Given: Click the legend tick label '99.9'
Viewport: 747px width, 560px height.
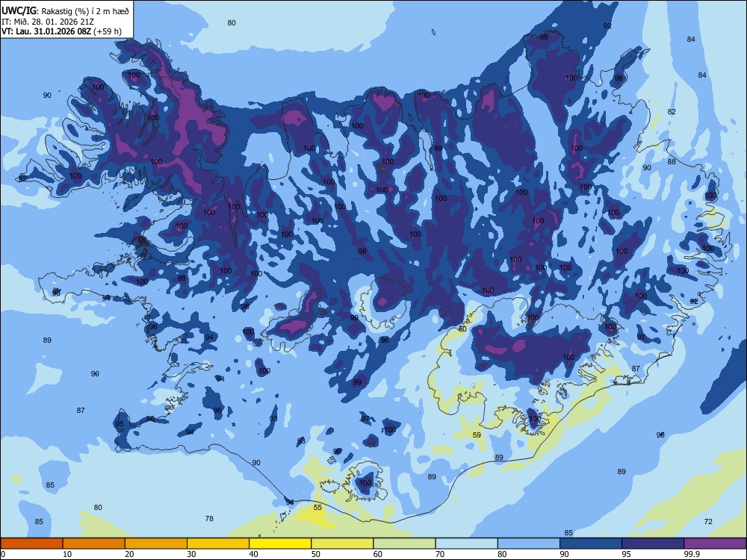Looking at the screenshot, I should (x=691, y=554).
